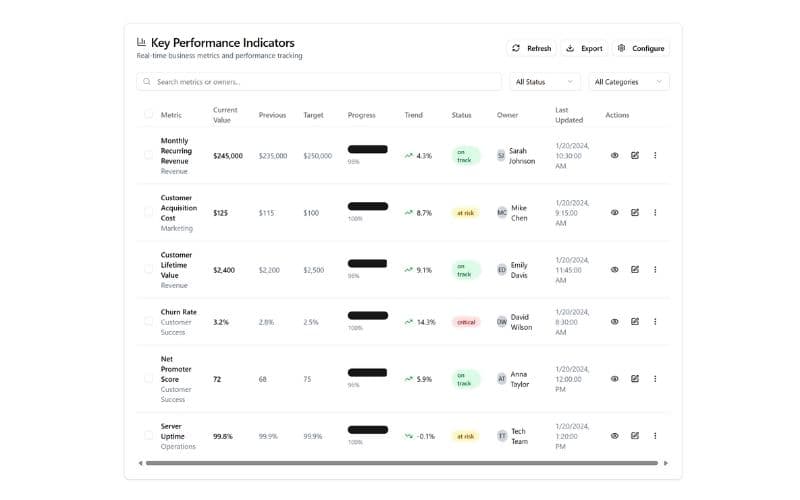The image size is (800, 500).
Task: Open the Configure settings button
Action: pyautogui.click(x=640, y=48)
